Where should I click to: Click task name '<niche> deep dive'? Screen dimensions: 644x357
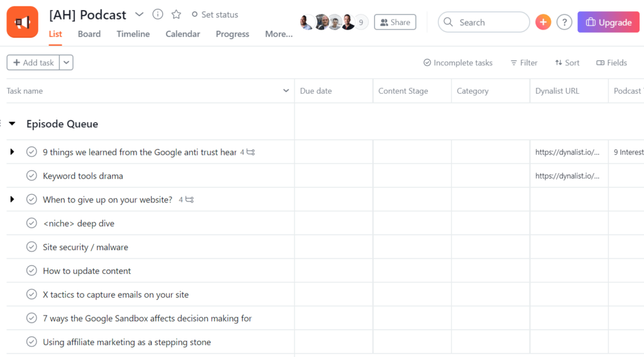pos(79,223)
